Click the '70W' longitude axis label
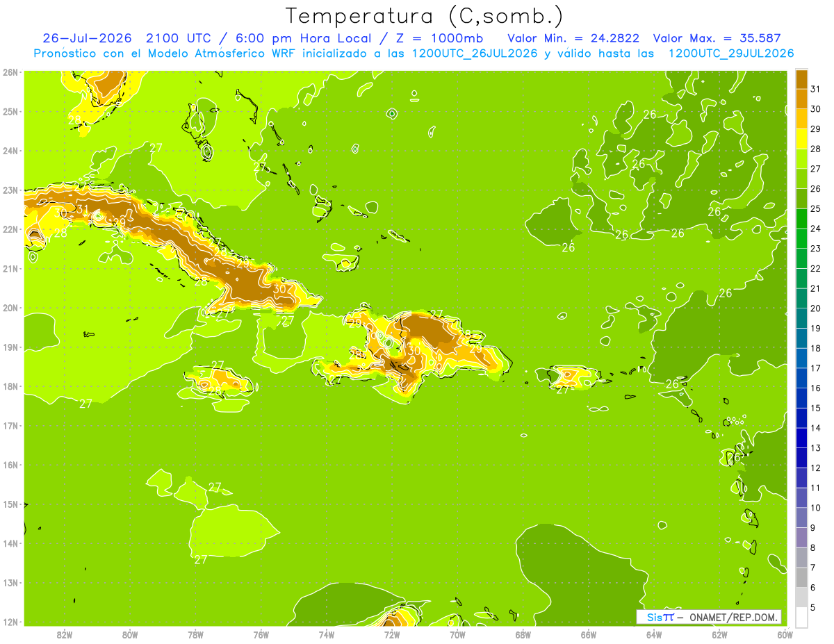 click(x=457, y=634)
